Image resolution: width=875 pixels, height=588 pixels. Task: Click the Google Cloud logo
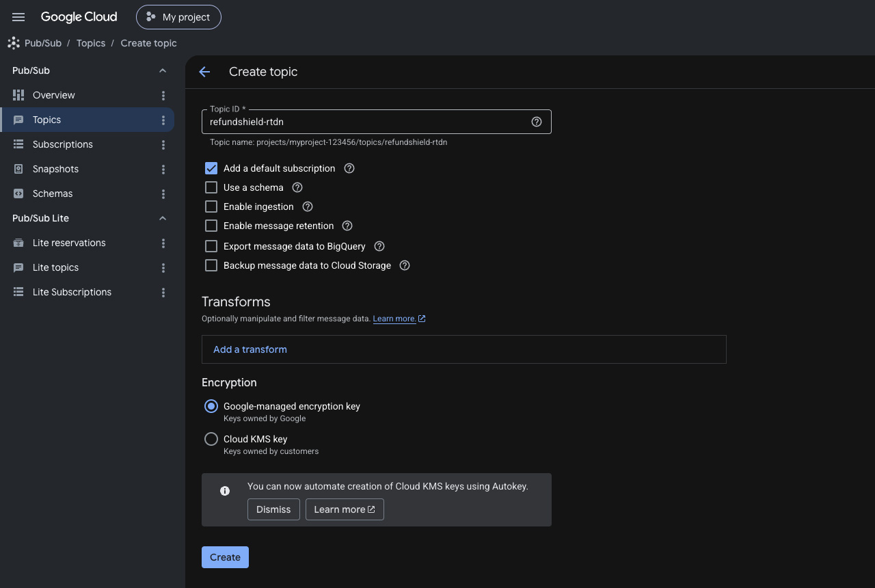click(x=79, y=17)
